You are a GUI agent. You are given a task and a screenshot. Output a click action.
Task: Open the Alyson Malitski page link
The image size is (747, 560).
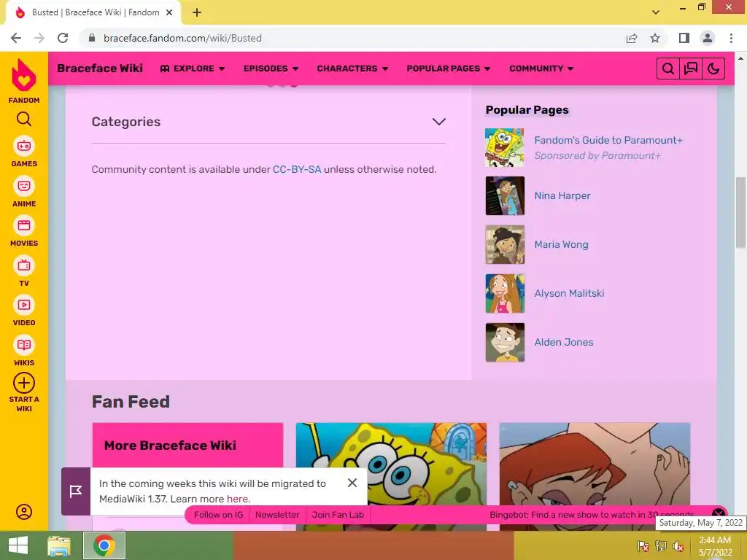569,293
